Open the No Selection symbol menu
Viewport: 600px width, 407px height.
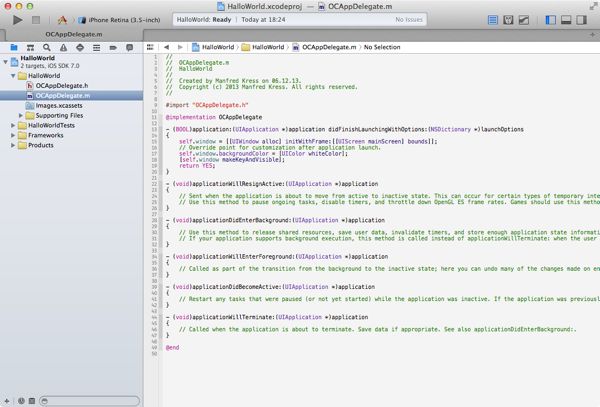(382, 47)
